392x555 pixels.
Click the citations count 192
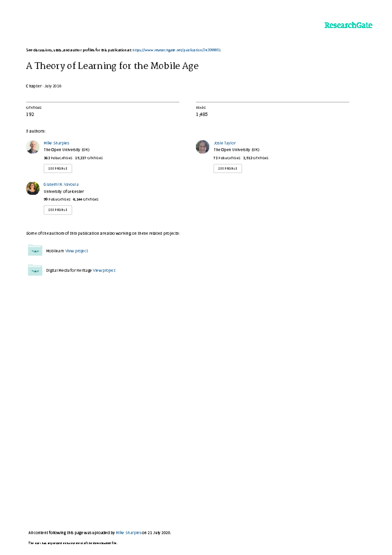pos(30,114)
